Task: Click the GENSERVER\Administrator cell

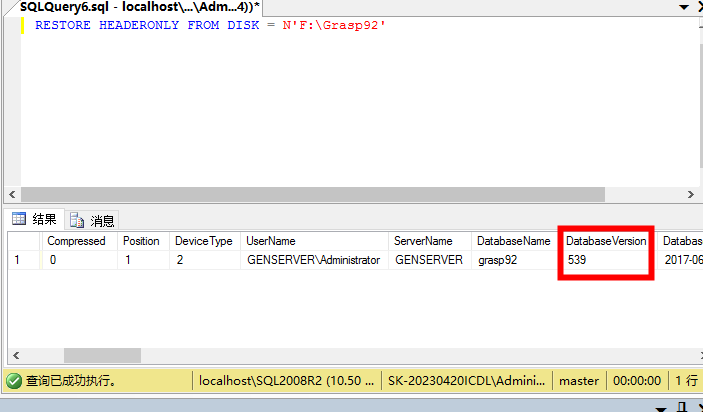Action: [x=314, y=260]
